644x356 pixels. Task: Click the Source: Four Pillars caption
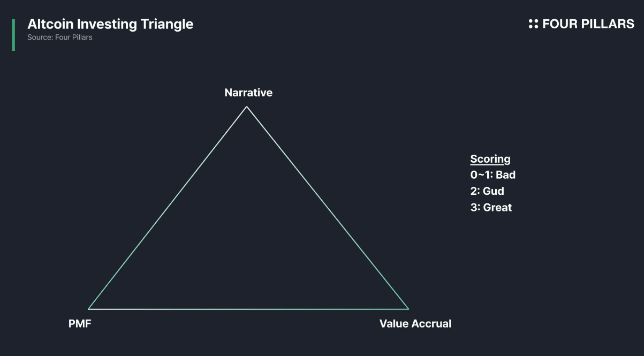point(60,37)
